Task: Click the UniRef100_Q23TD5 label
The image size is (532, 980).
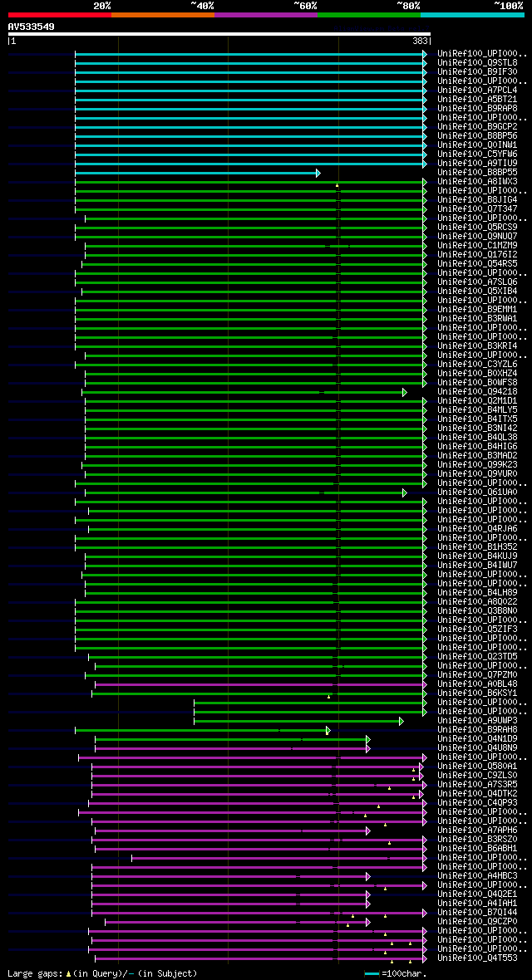Action: point(477,656)
